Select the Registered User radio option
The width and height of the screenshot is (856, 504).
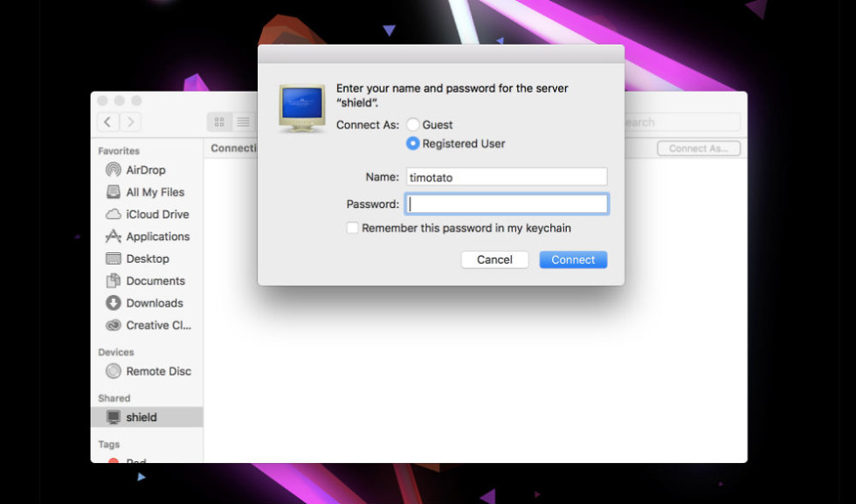[413, 143]
